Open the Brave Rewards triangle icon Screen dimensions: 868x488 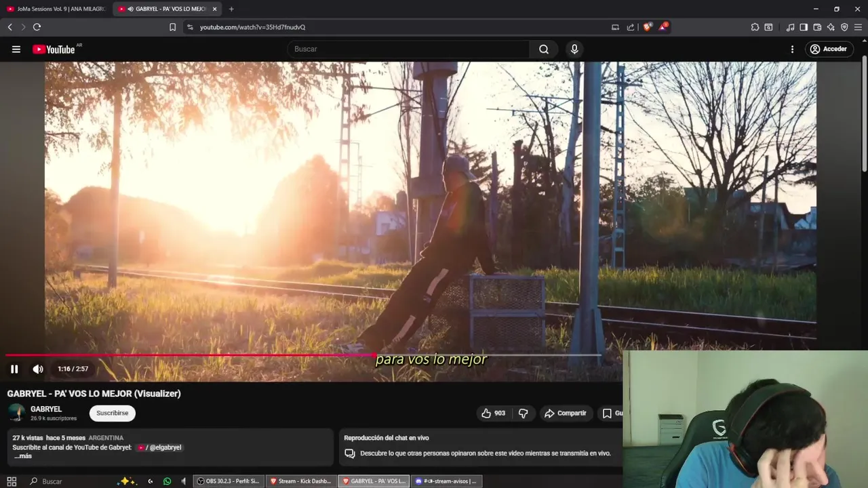(x=663, y=27)
